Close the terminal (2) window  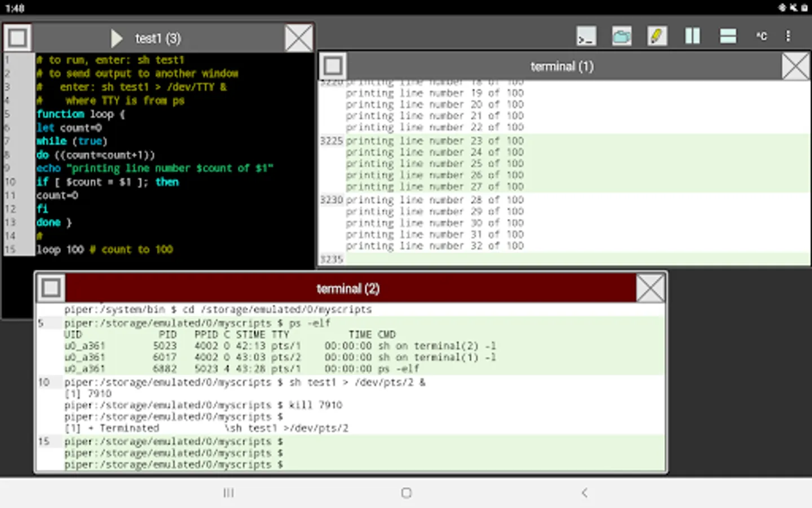pos(650,288)
